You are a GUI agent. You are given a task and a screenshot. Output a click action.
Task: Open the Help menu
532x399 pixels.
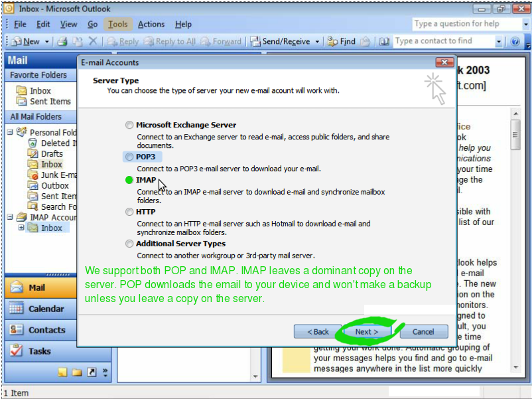[183, 25]
